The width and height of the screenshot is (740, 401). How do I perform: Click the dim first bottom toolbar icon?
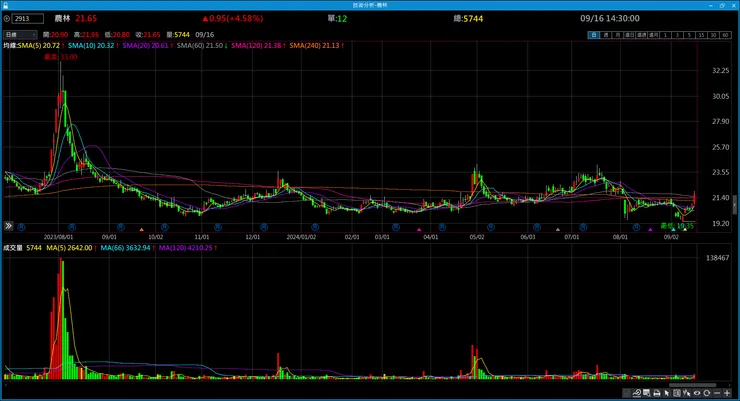click(626, 393)
